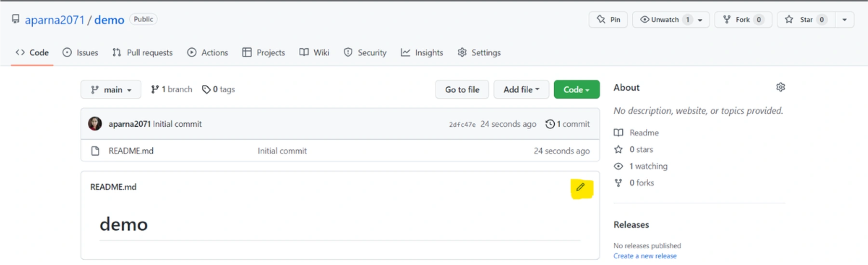Click the branches icon showing 1 branch

pyautogui.click(x=155, y=90)
